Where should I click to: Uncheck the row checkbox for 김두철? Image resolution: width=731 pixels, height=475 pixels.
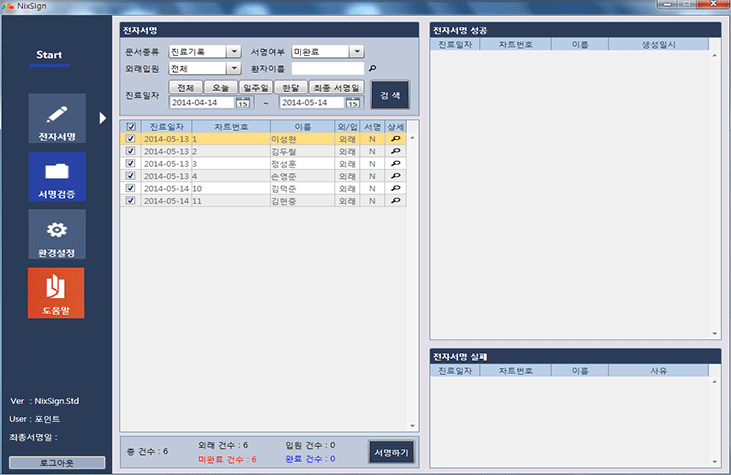[x=129, y=151]
